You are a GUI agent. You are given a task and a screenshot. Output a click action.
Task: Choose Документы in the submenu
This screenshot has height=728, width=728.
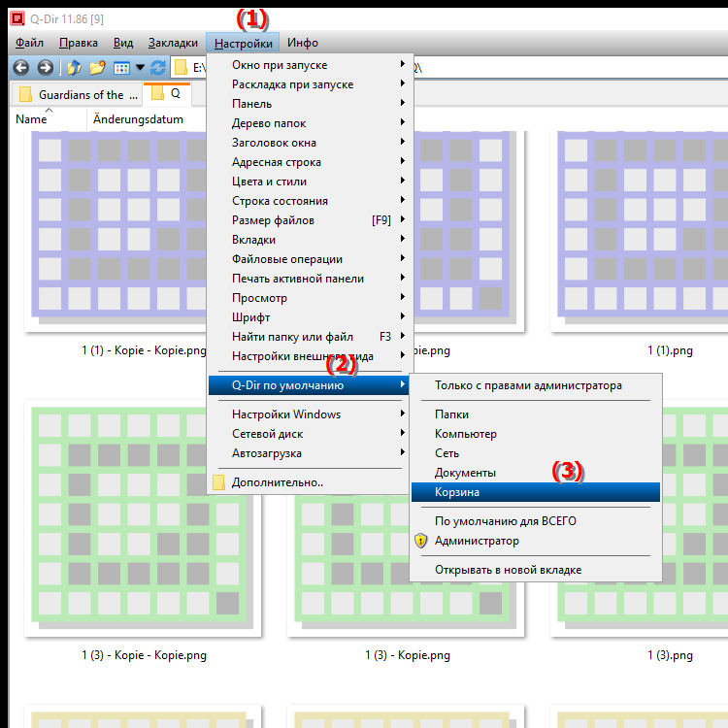point(535,473)
